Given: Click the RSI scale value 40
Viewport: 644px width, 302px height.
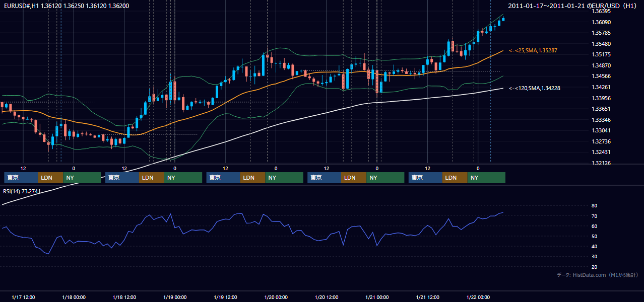Looking at the screenshot, I should (594, 246).
